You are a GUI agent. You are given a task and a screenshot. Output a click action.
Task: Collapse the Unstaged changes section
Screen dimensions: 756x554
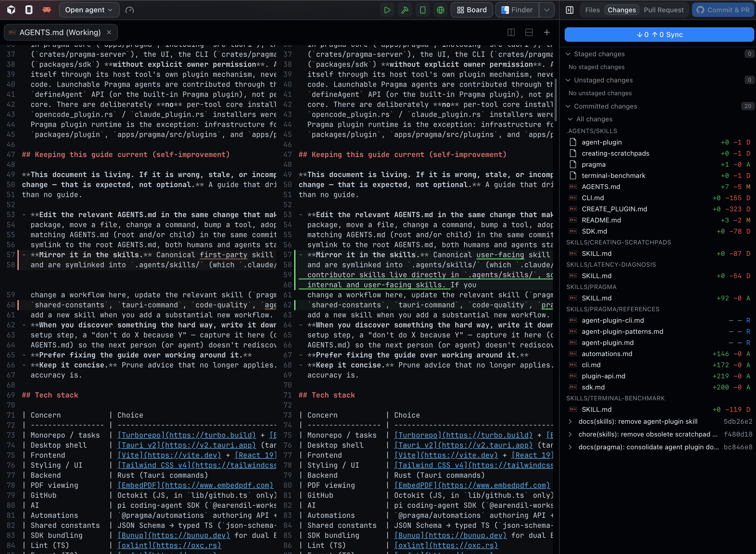pos(568,80)
